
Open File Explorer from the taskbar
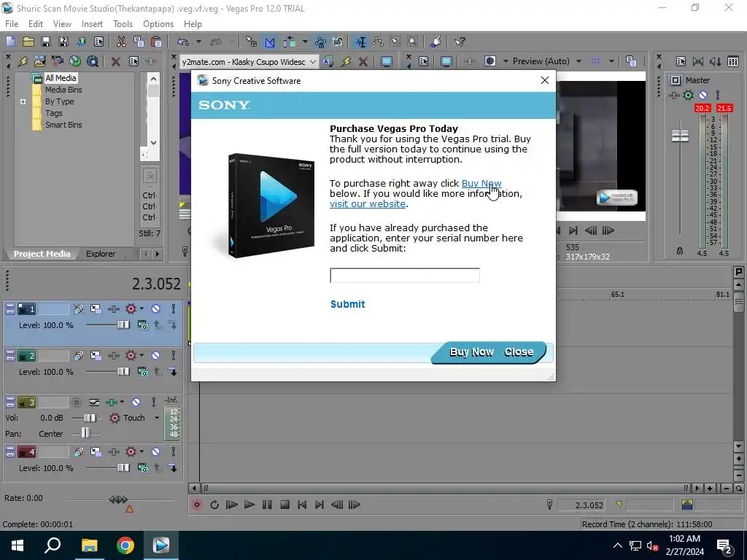coord(89,545)
